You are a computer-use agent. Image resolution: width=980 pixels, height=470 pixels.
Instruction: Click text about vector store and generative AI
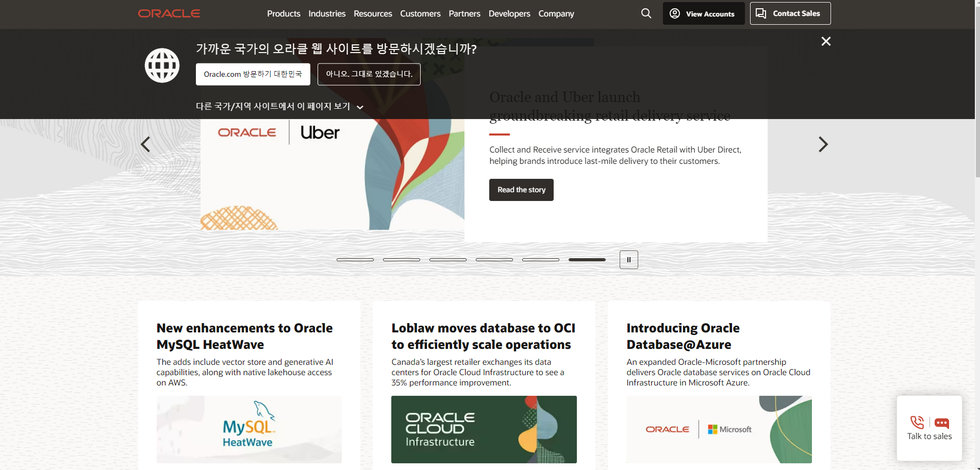point(245,372)
